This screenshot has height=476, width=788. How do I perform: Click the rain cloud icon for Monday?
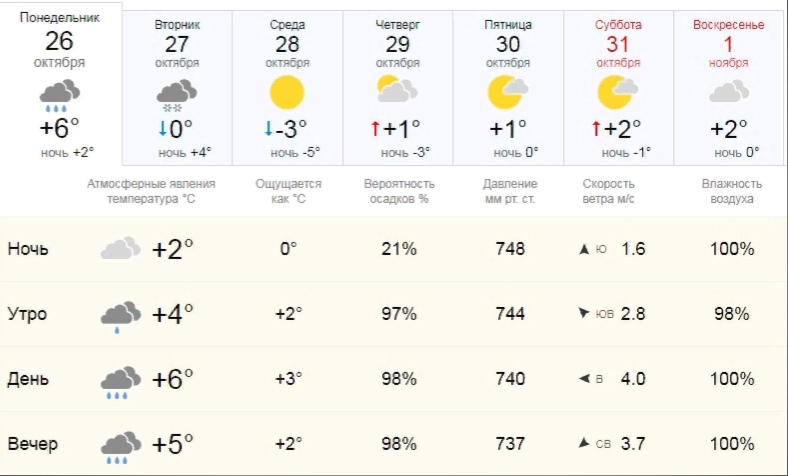click(60, 97)
